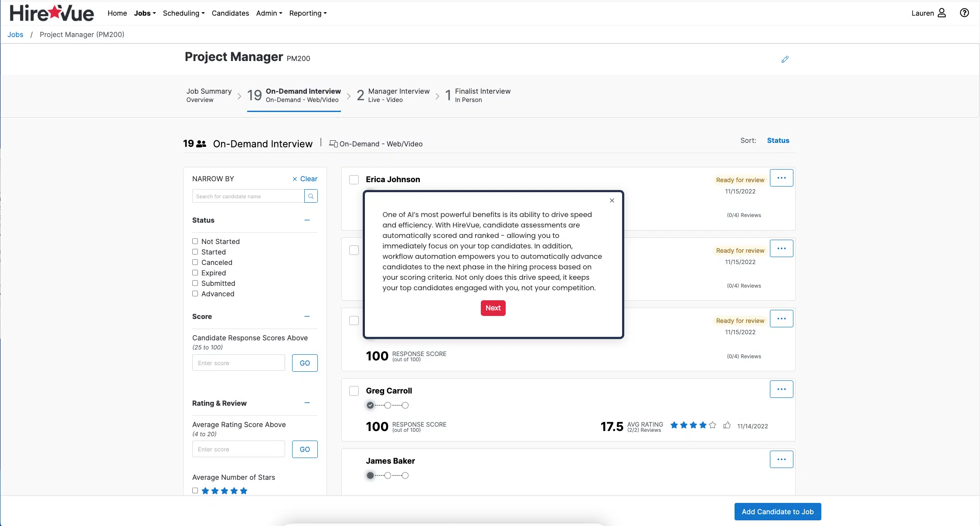
Task: Open the help question mark icon
Action: tap(964, 13)
